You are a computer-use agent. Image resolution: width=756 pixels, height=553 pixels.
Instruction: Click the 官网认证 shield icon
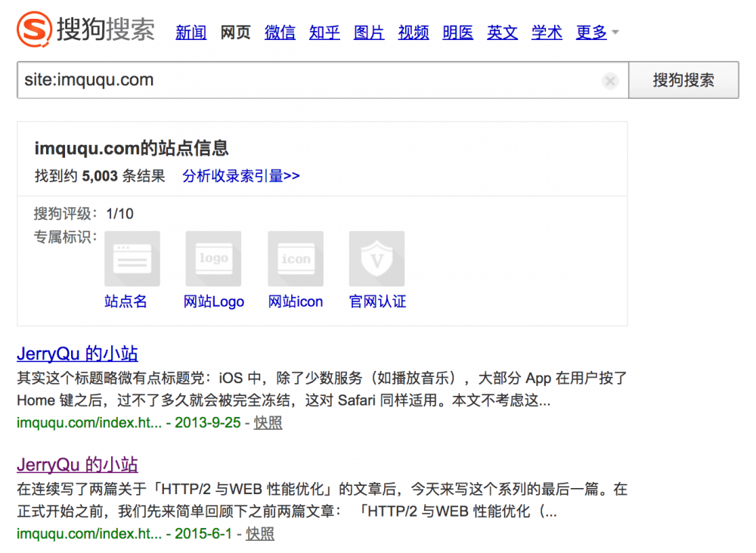tap(377, 258)
